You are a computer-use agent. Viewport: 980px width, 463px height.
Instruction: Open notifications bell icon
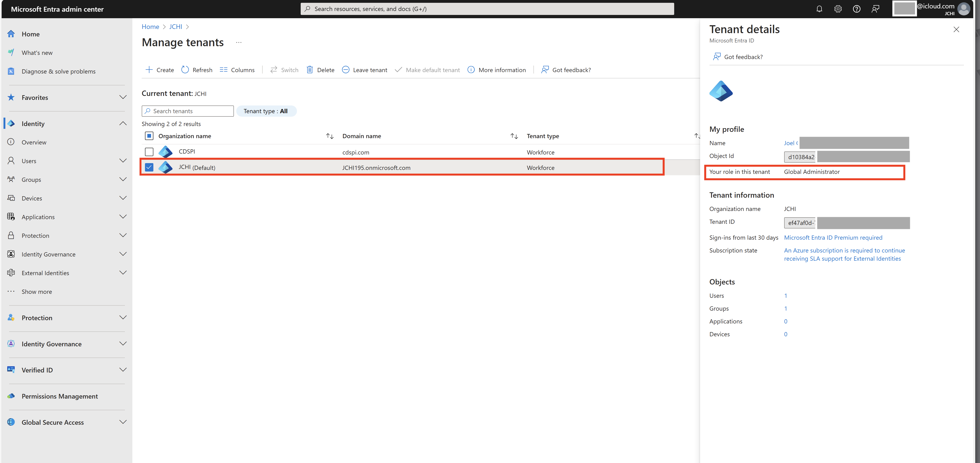pos(819,9)
